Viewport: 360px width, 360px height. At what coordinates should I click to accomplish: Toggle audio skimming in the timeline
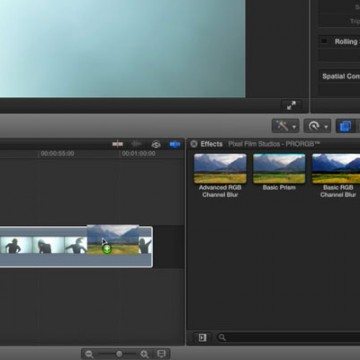click(x=137, y=144)
